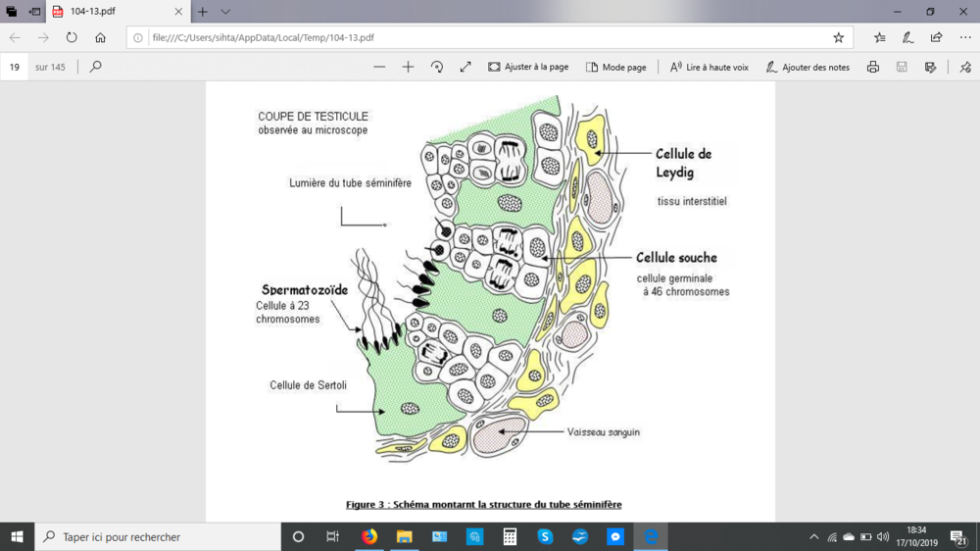Image resolution: width=980 pixels, height=551 pixels.
Task: Go to the browser home page
Action: tap(100, 37)
